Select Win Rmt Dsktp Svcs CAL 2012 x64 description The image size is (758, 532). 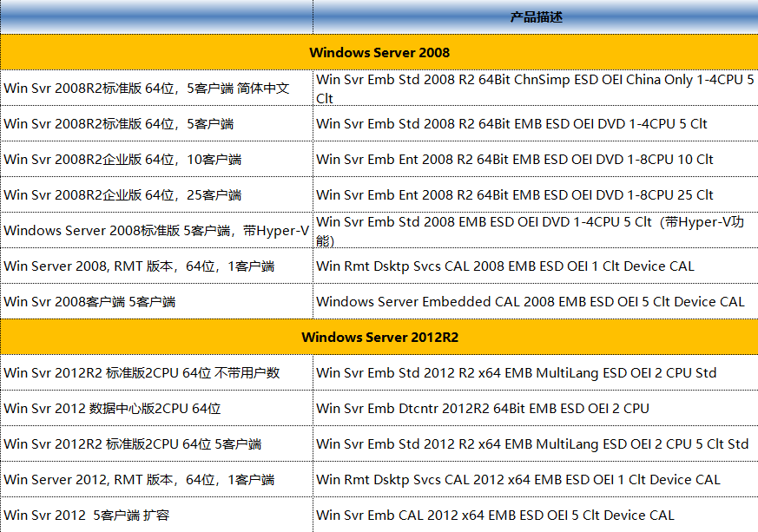(536, 479)
